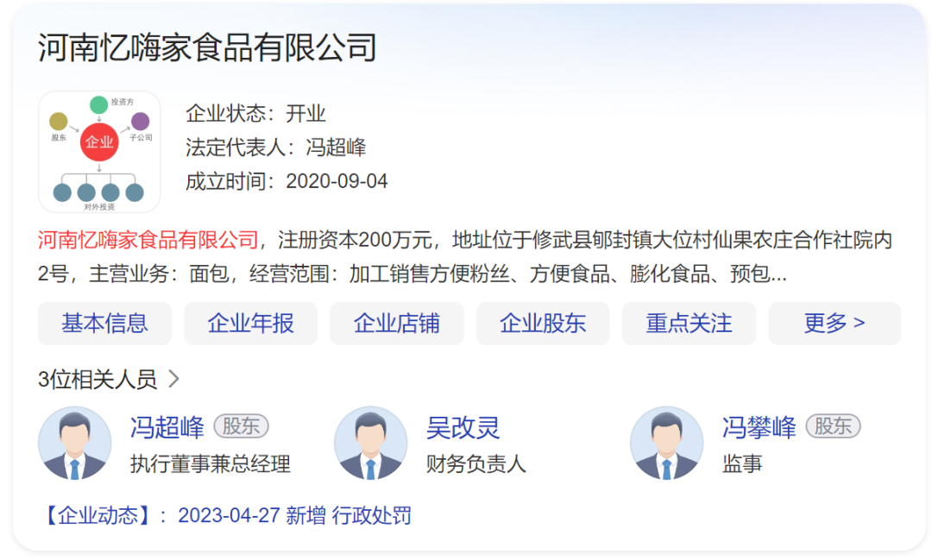This screenshot has width=932, height=560.
Task: Click the 股东 badge beside 冯攀峰
Action: 834,426
